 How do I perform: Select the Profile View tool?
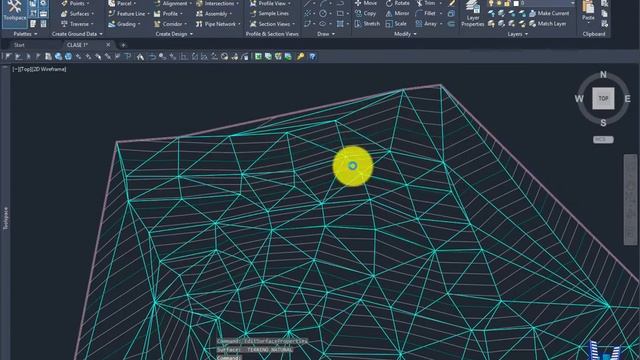pos(269,3)
